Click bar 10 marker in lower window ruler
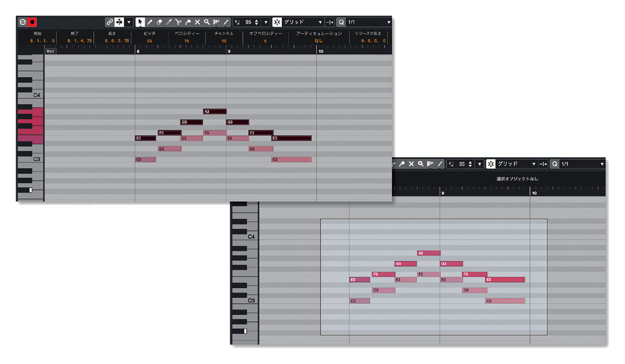Image resolution: width=625 pixels, height=364 pixels. pyautogui.click(x=534, y=193)
